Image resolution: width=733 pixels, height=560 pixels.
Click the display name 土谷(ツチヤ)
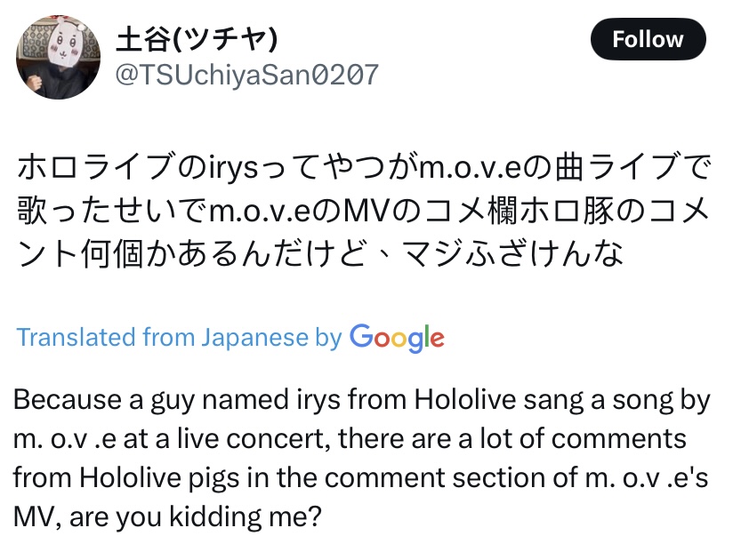[197, 38]
